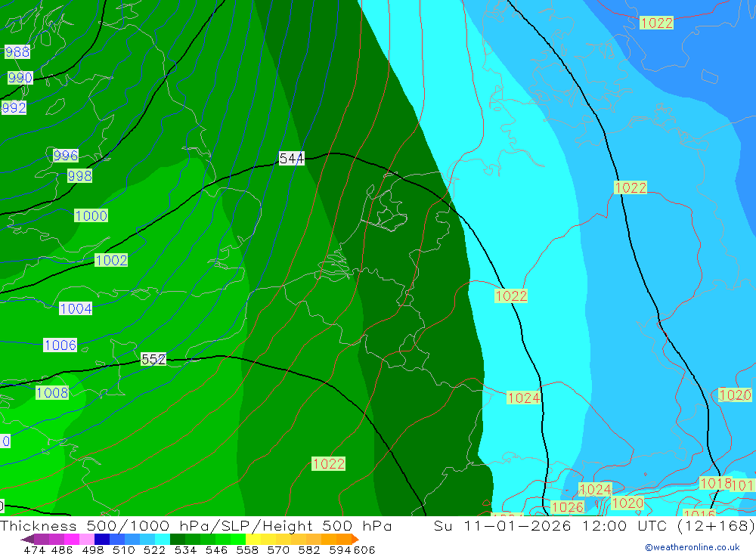Image resolution: width=756 pixels, height=554 pixels.
Task: Click the 1008 isobar label
Action: 52,393
